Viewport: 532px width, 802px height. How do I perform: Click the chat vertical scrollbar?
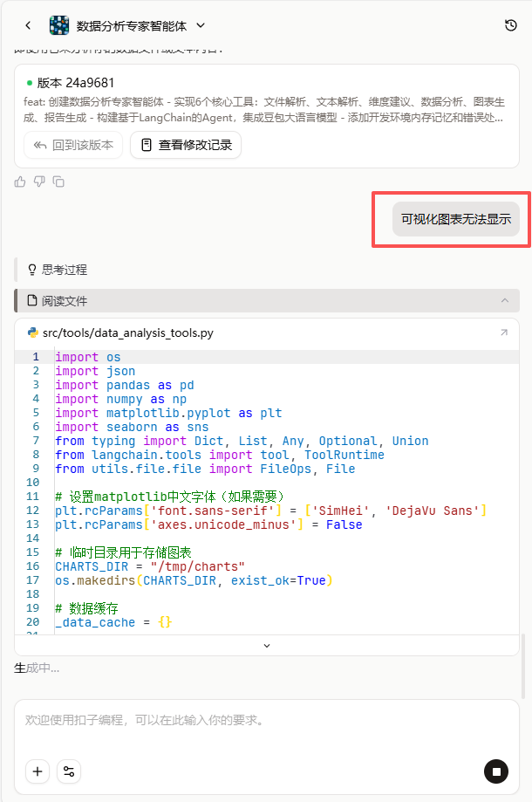[523, 666]
